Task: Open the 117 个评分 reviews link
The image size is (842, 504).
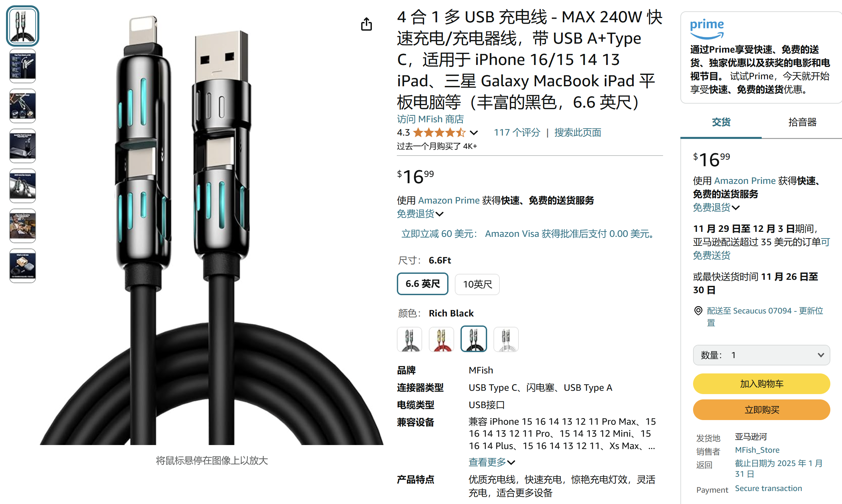Action: point(516,133)
